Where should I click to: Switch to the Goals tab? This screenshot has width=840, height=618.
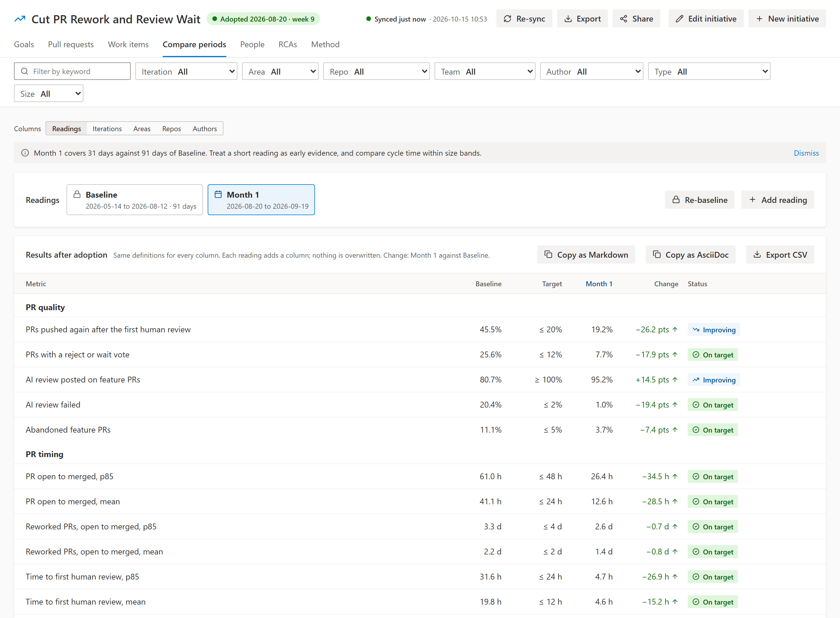[24, 45]
